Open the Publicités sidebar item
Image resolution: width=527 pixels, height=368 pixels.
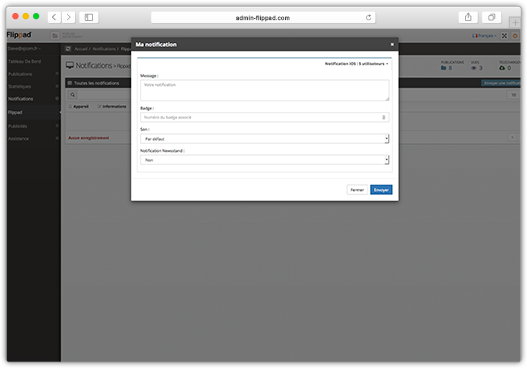pyautogui.click(x=17, y=126)
